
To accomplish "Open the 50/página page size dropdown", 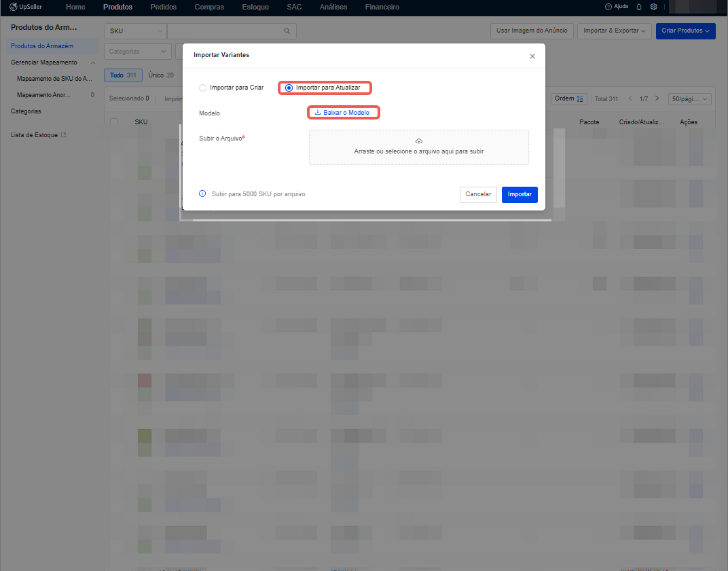I will click(689, 99).
